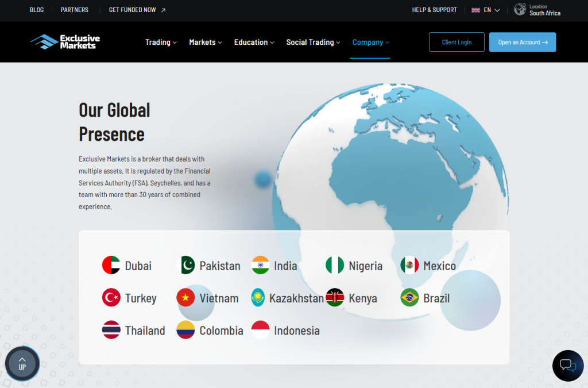Screen dimensions: 588x388
Task: Click the Dubai UAE flag icon
Action: pyautogui.click(x=111, y=266)
